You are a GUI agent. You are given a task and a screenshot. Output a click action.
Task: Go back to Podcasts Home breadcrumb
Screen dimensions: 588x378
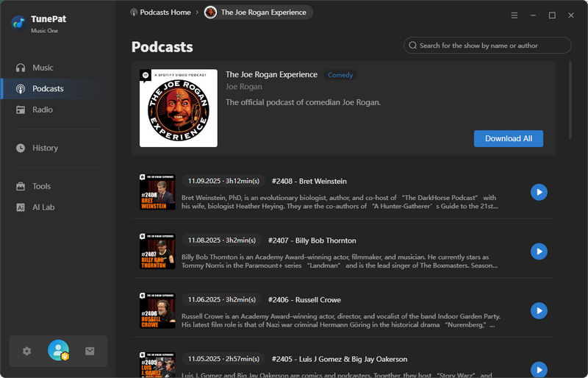(x=160, y=13)
